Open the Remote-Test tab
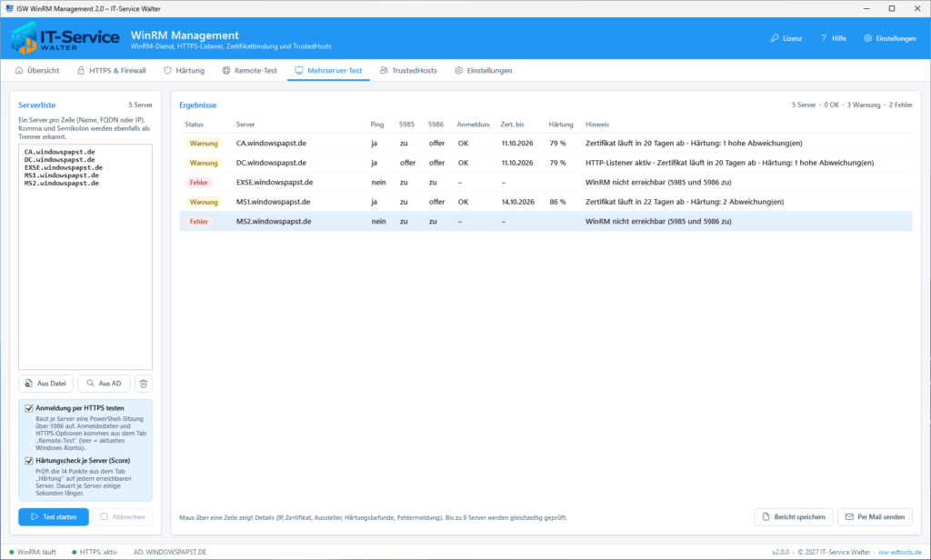 (x=250, y=70)
